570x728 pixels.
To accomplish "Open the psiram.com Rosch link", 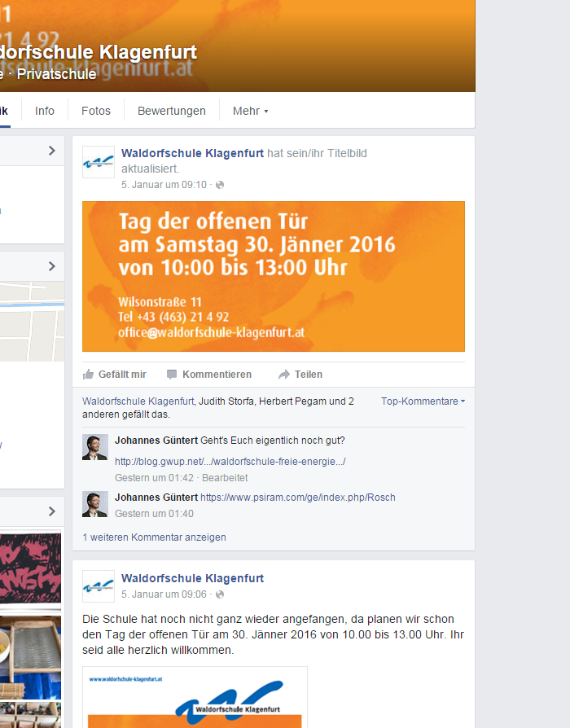I will pyautogui.click(x=298, y=498).
